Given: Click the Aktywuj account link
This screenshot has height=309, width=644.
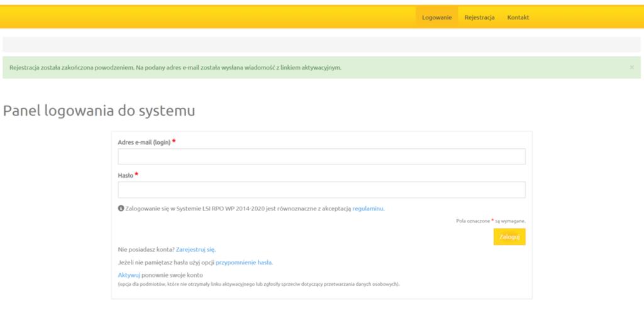Looking at the screenshot, I should [129, 275].
